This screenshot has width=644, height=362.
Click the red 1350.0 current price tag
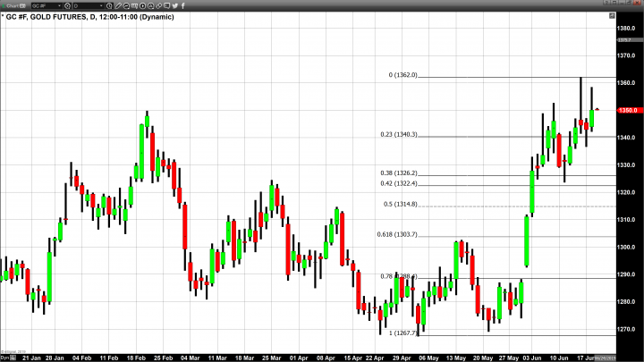click(628, 110)
